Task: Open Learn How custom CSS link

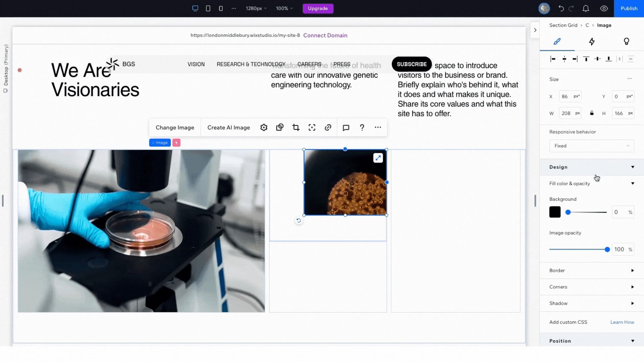Action: (622, 322)
